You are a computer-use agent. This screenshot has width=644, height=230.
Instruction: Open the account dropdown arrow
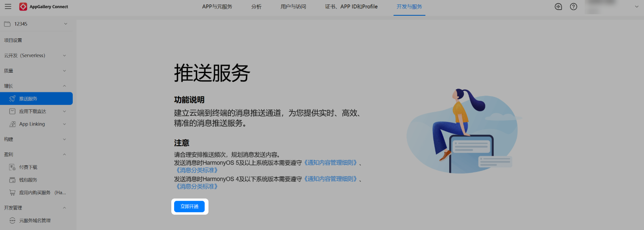(x=637, y=6)
